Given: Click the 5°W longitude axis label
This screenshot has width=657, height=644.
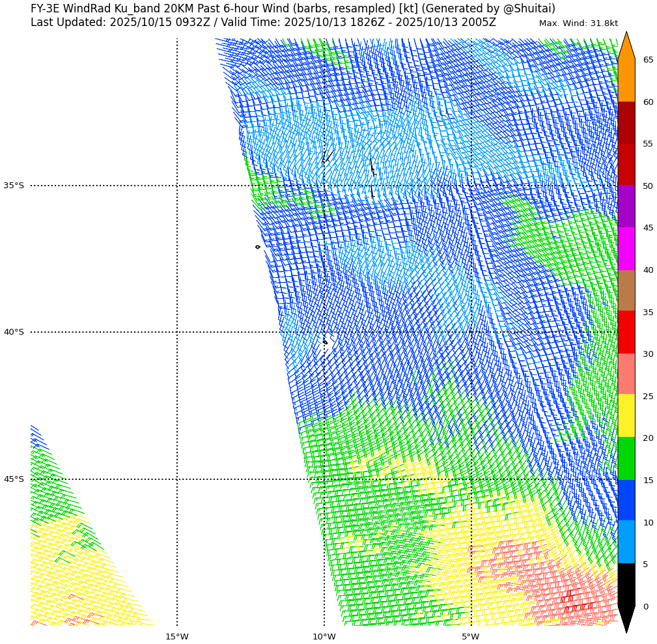Looking at the screenshot, I should tap(471, 636).
